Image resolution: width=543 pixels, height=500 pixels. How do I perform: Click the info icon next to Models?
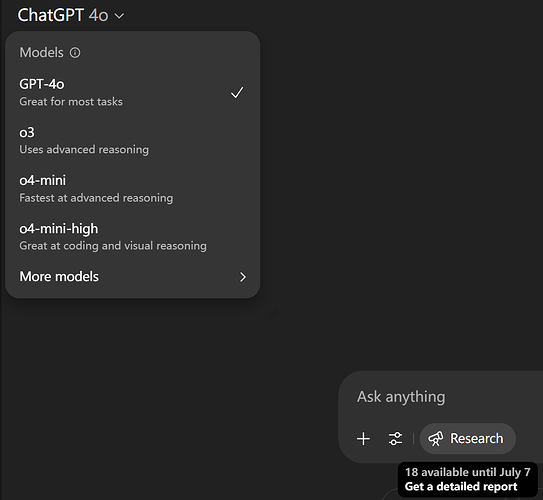75,53
